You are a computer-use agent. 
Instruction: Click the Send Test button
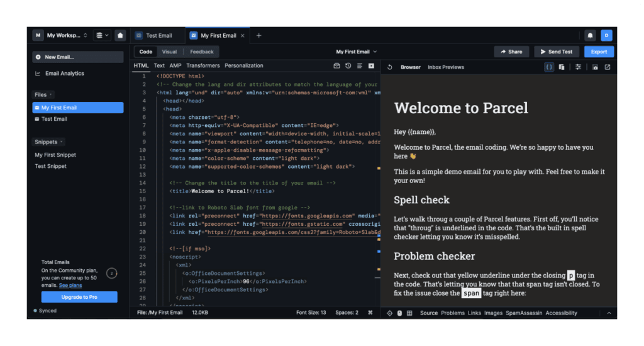tap(557, 52)
